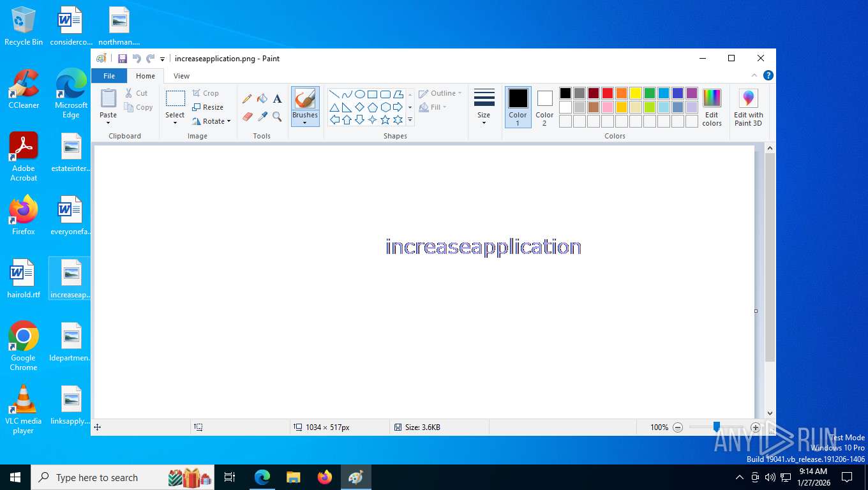Open the Size thickness dropdown
The height and width of the screenshot is (490, 868).
tap(484, 106)
